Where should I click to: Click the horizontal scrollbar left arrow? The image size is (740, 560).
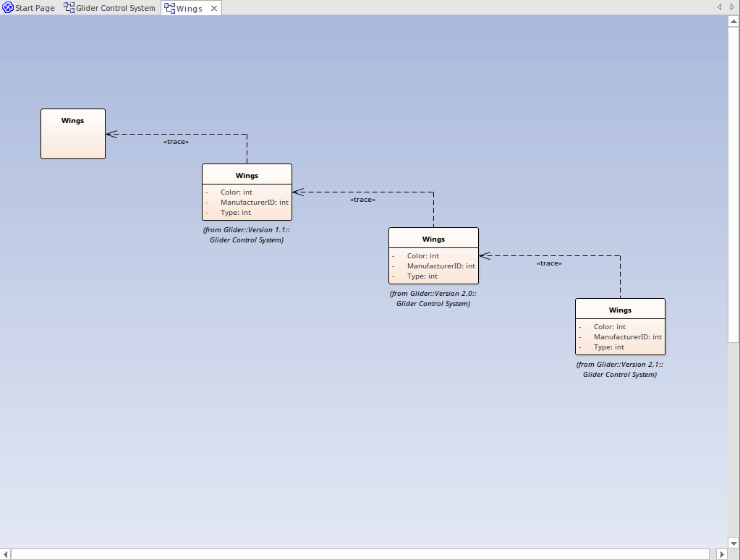coord(6,554)
